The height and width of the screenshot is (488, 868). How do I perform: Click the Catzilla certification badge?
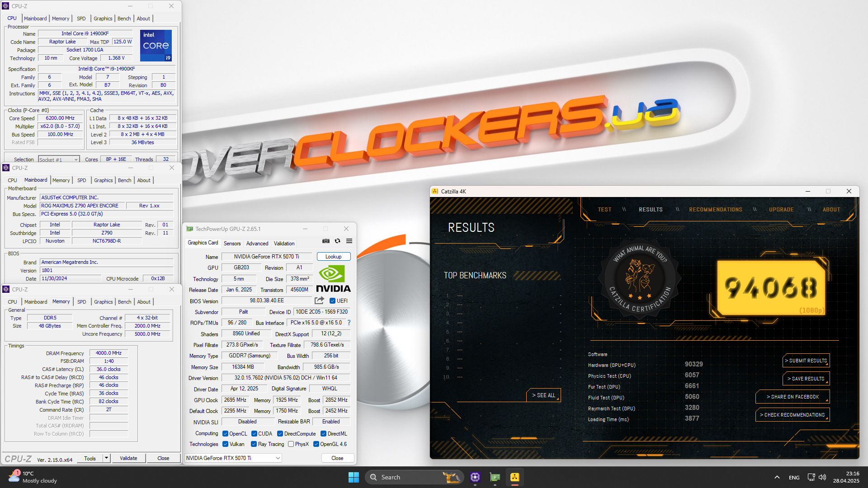pyautogui.click(x=640, y=279)
